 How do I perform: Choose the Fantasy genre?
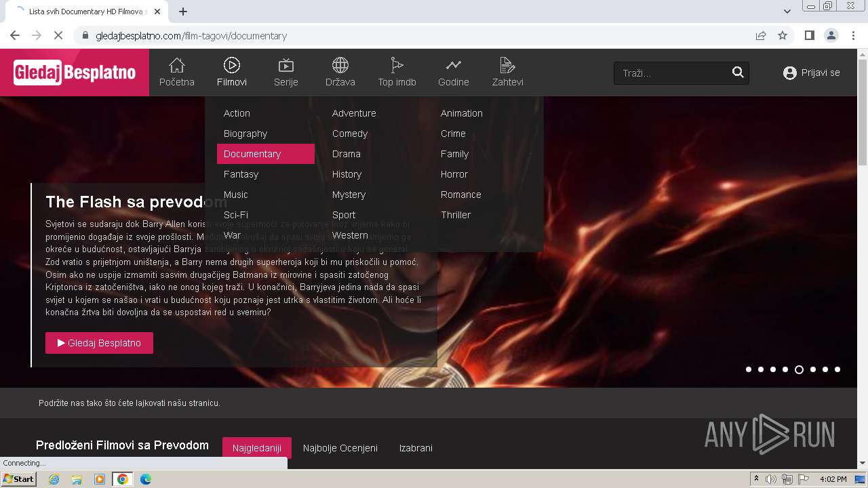click(241, 174)
